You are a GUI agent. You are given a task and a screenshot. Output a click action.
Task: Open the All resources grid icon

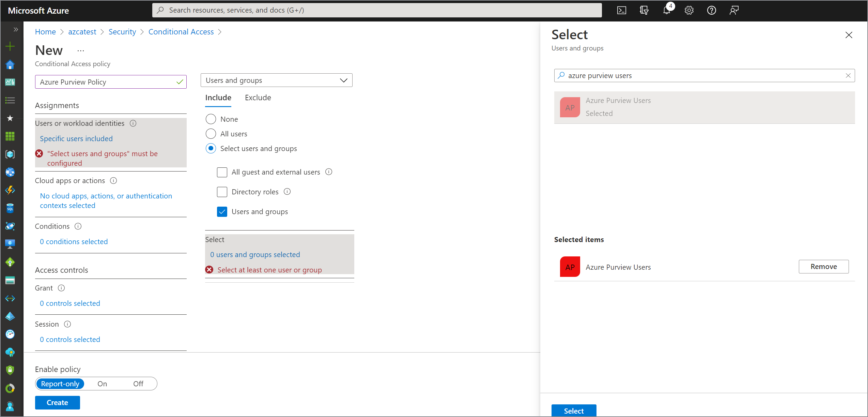[x=10, y=136]
